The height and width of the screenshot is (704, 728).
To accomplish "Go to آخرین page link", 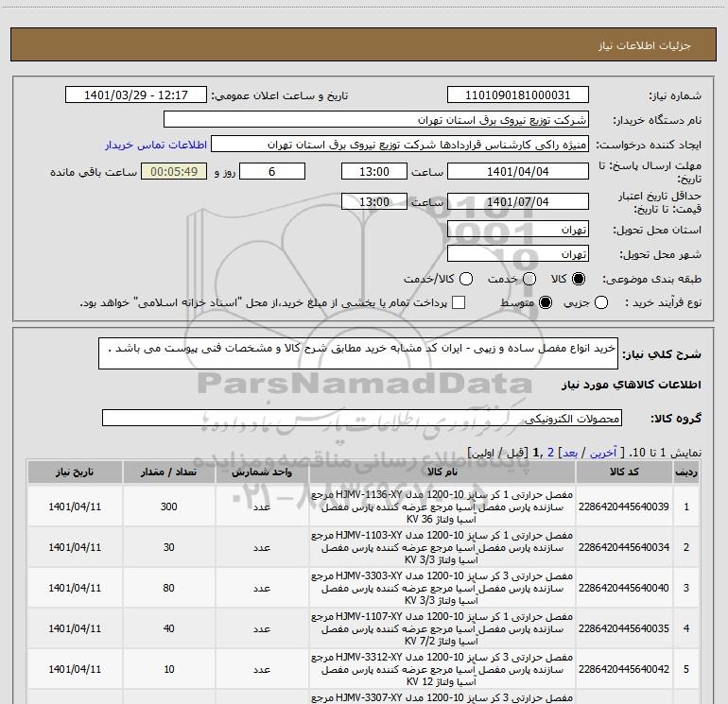I will coord(603,453).
